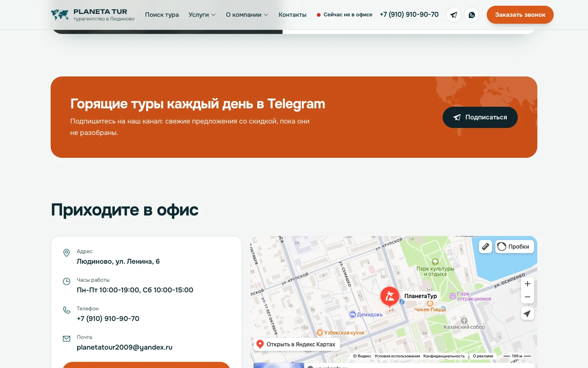The width and height of the screenshot is (588, 368).
Task: Click the address Людиново, ул. Ленина, 6
Action: pyautogui.click(x=118, y=261)
